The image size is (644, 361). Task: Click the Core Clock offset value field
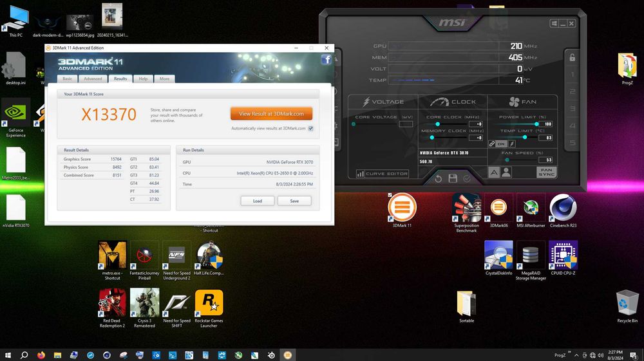[x=475, y=124]
